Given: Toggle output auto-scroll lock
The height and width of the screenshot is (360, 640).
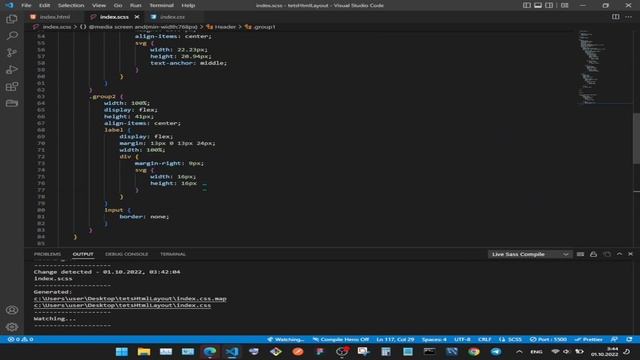Looking at the screenshot, I should [593, 254].
